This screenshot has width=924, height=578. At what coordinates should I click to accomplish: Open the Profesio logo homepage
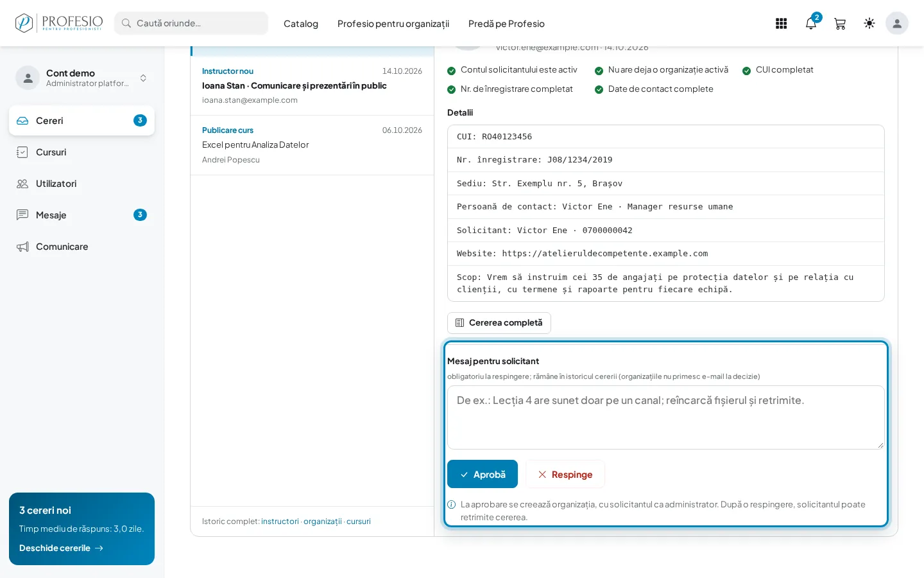(58, 23)
